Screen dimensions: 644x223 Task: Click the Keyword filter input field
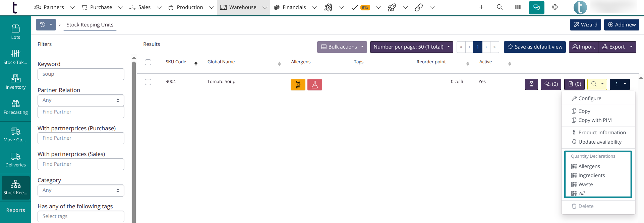tap(81, 74)
